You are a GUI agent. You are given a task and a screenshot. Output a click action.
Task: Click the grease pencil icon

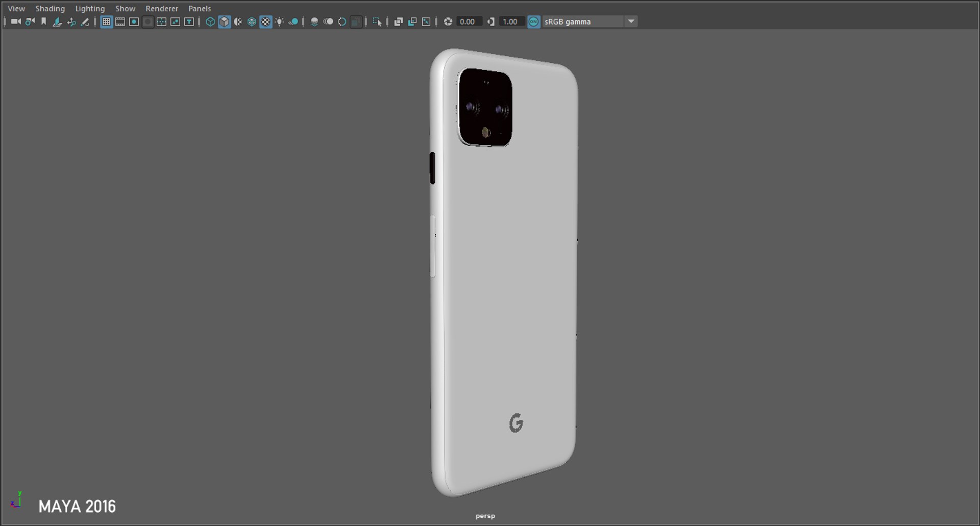85,21
